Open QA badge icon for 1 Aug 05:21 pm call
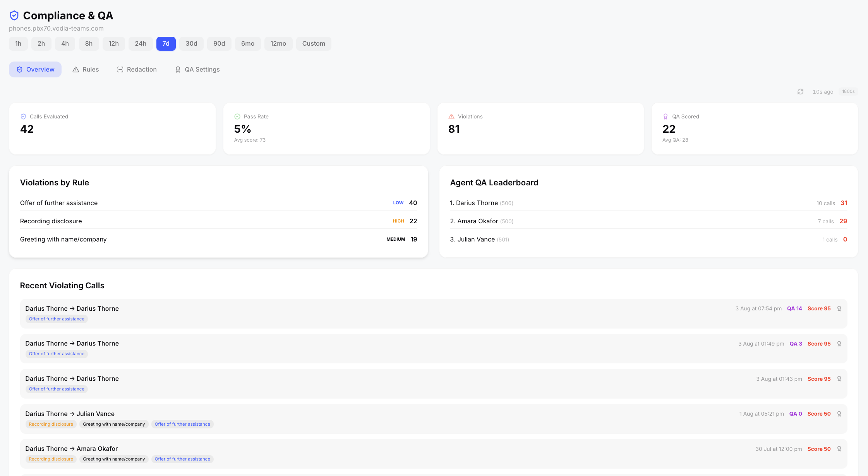The width and height of the screenshot is (868, 476). pos(839,414)
